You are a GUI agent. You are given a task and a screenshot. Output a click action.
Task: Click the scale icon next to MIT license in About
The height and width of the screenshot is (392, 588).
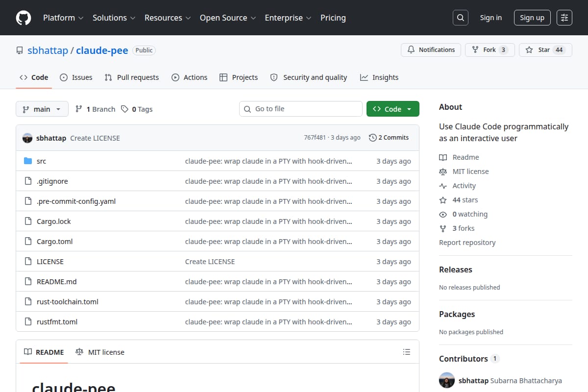coord(443,171)
